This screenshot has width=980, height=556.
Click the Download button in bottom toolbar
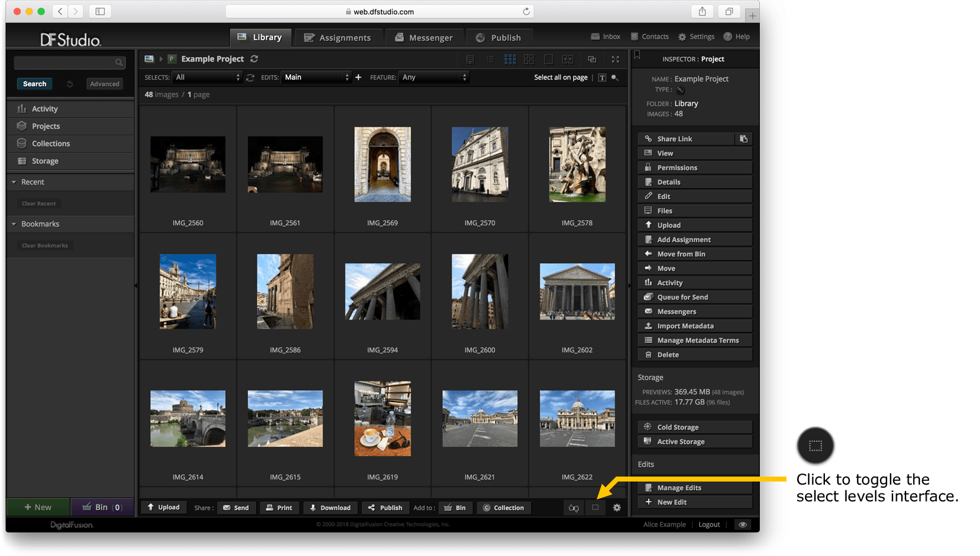point(330,508)
